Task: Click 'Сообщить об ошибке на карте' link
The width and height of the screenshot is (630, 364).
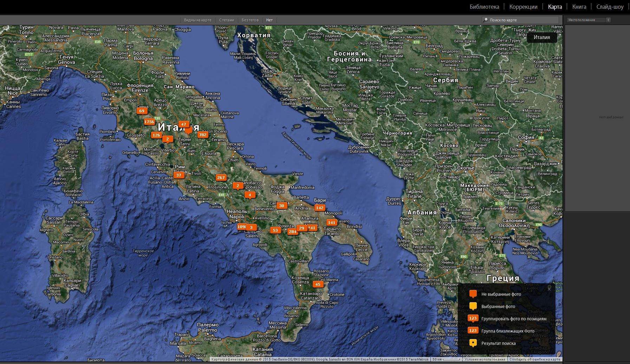Action: pyautogui.click(x=535, y=359)
